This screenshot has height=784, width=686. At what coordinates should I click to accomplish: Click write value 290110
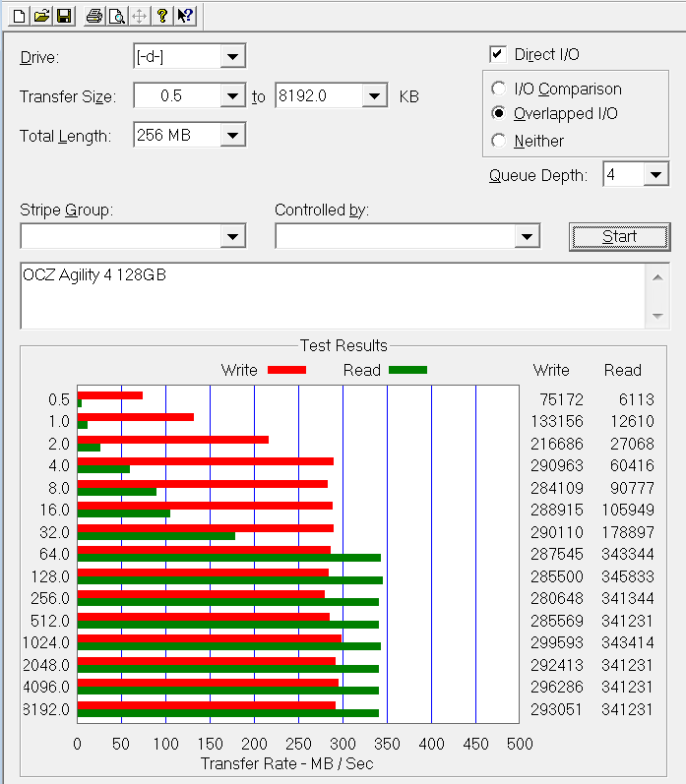click(x=557, y=532)
